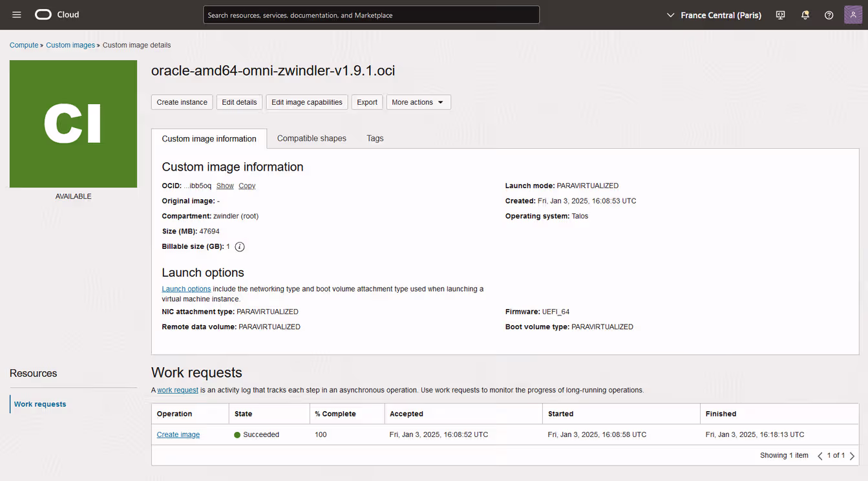Click the billable size info icon
This screenshot has width=868, height=481.
tap(240, 247)
